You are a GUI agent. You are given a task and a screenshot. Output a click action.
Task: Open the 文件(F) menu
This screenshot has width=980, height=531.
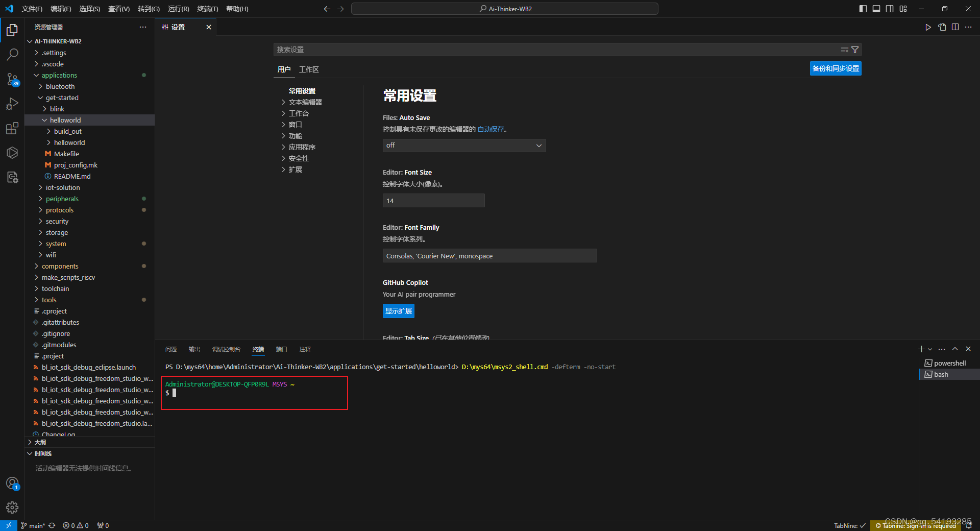click(x=32, y=9)
